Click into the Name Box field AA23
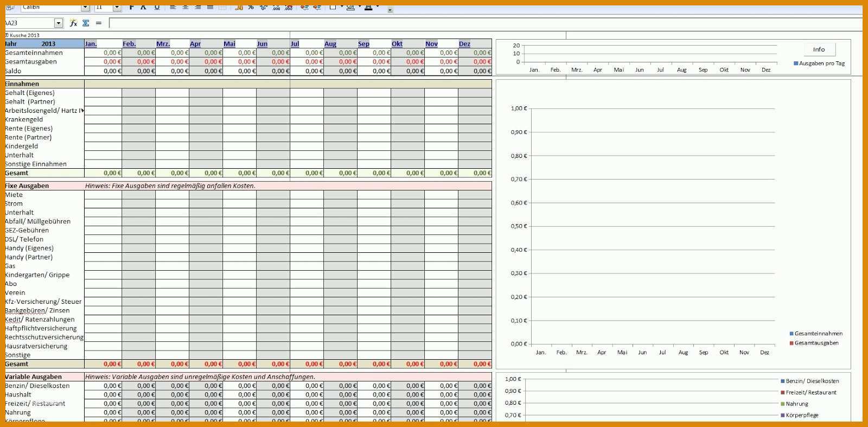The width and height of the screenshot is (868, 427). [x=30, y=23]
